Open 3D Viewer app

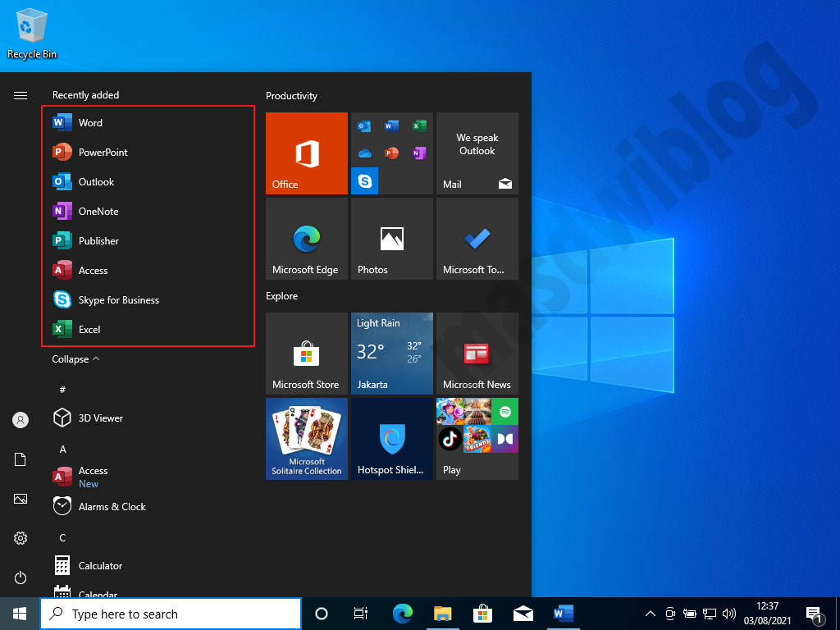tap(148, 418)
